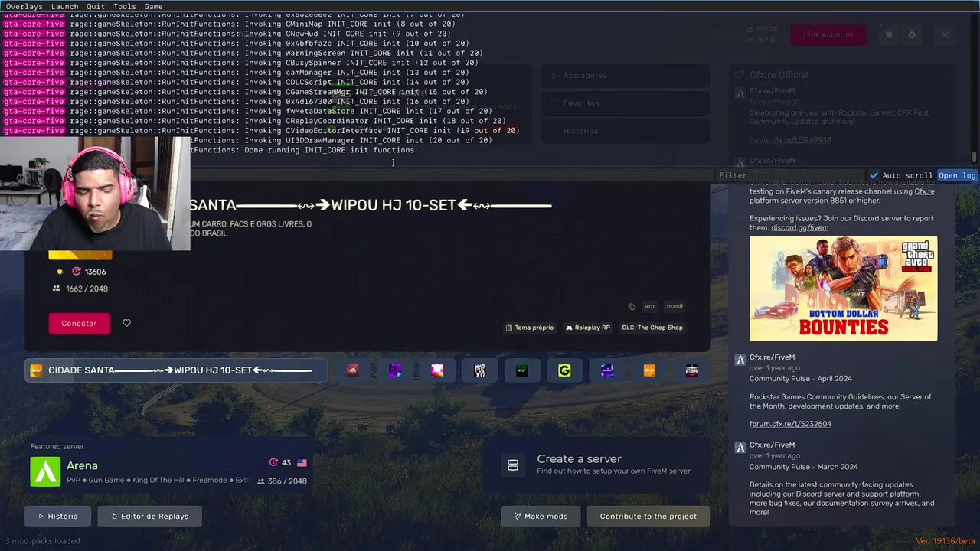The height and width of the screenshot is (551, 980).
Task: Click the Link account button
Action: tap(828, 34)
